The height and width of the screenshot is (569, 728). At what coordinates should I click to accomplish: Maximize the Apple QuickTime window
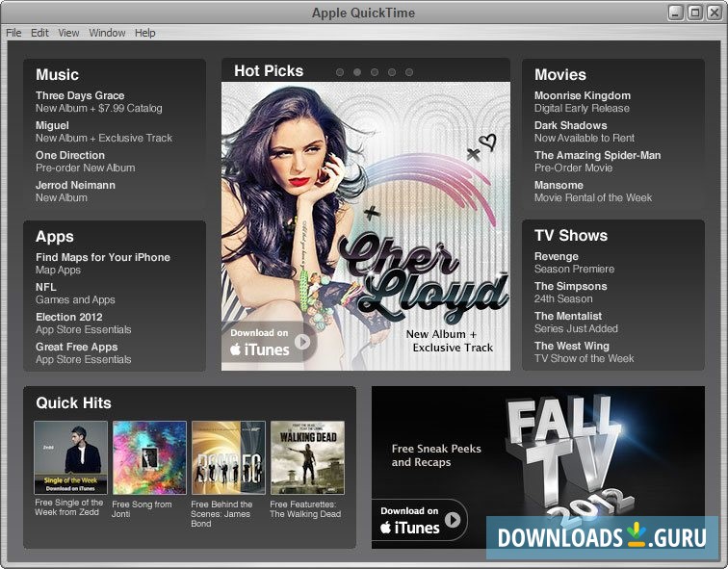pos(695,13)
